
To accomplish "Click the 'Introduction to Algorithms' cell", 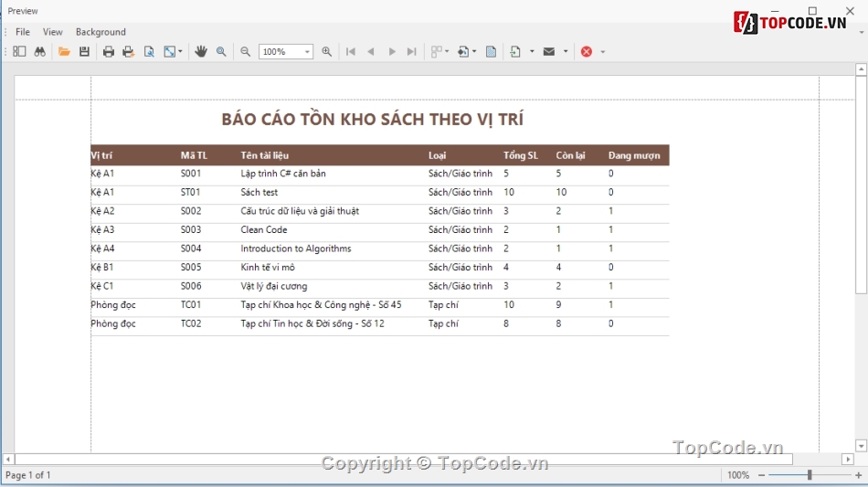I will (296, 249).
